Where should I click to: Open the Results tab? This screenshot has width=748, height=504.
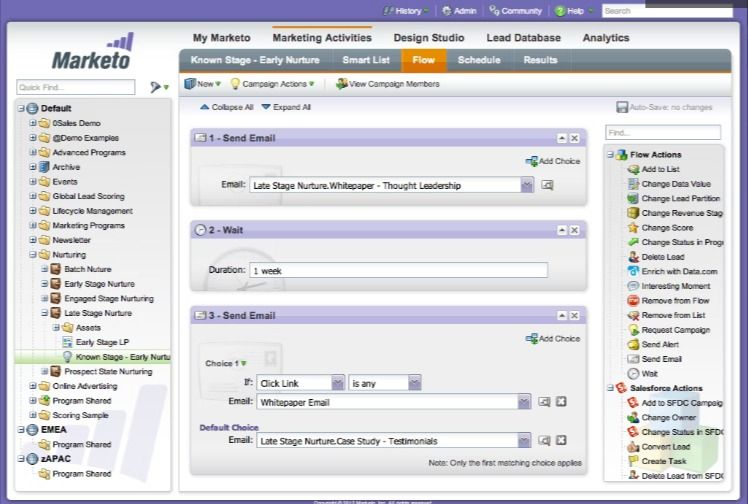(540, 60)
